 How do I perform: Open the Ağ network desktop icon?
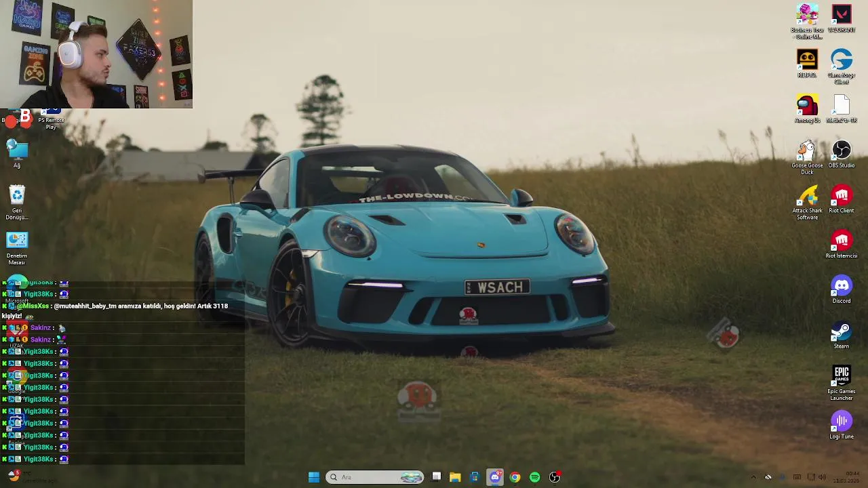pyautogui.click(x=17, y=153)
